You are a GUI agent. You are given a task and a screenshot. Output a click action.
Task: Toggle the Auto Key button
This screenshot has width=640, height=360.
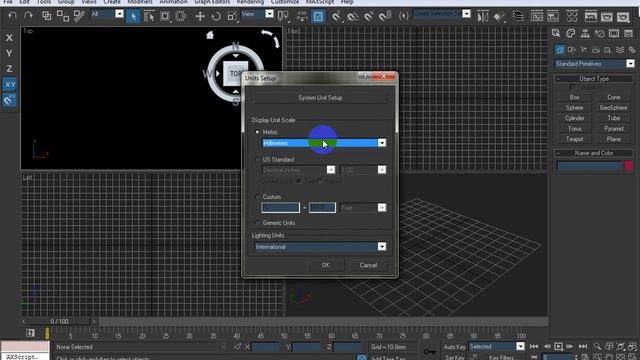pyautogui.click(x=454, y=347)
